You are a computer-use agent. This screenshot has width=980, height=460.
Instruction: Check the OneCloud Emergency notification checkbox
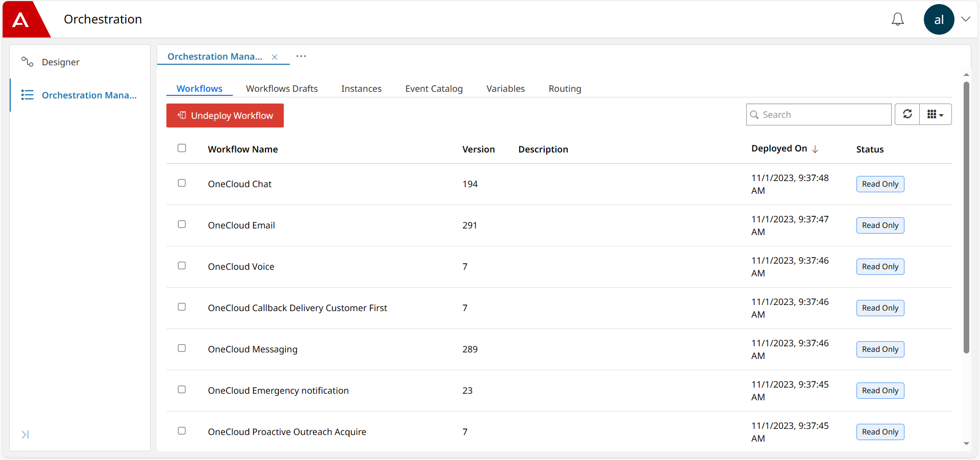182,389
